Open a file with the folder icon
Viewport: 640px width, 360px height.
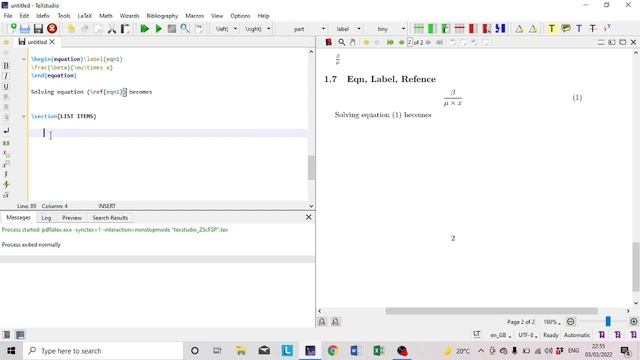[x=25, y=29]
